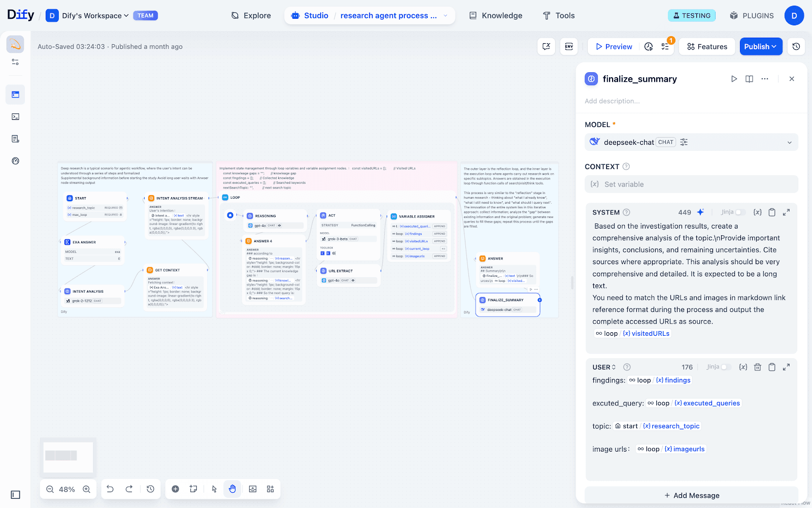Run finalize_summary node with play icon
Screen dimensions: 812x508
[734, 79]
